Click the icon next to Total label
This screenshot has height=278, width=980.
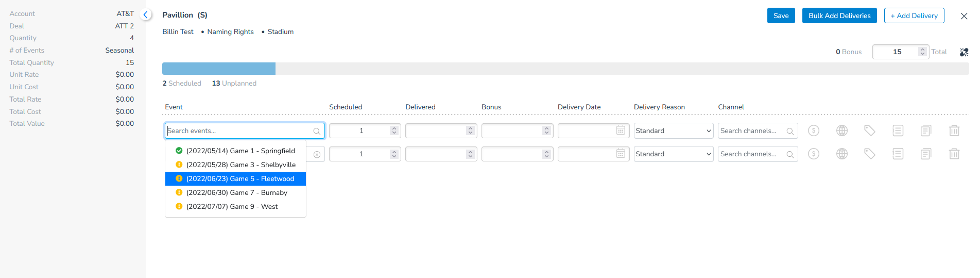964,52
